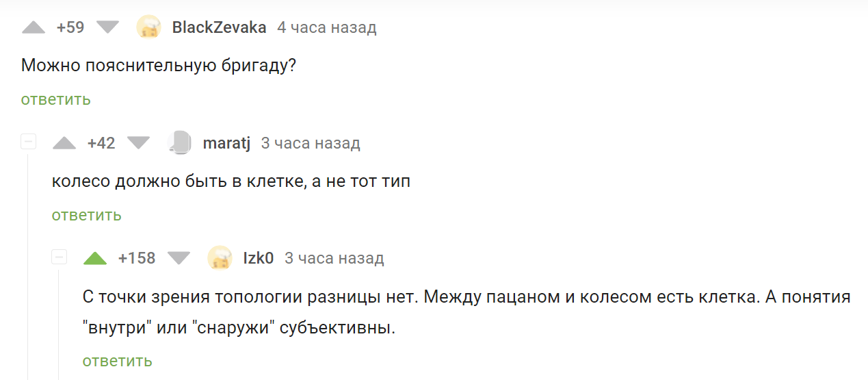The height and width of the screenshot is (380, 868).
Task: Downvote Izk0's comment
Action: (179, 258)
